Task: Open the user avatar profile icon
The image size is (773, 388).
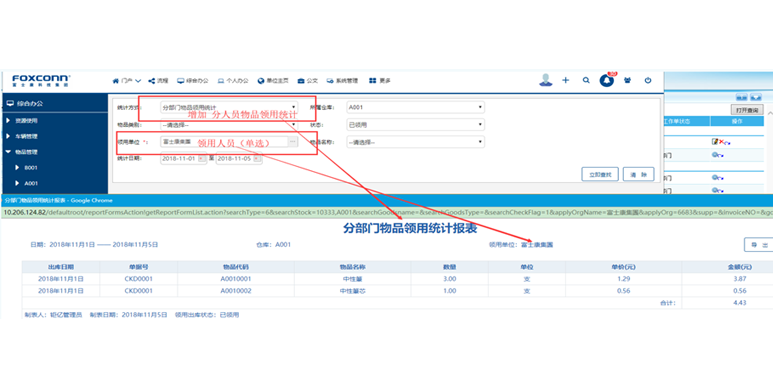Action: [545, 80]
